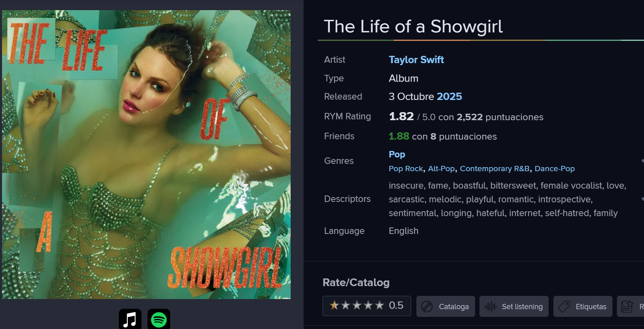Viewport: 644px width, 329px height.
Task: Open the Pop genre link
Action: 397,155
